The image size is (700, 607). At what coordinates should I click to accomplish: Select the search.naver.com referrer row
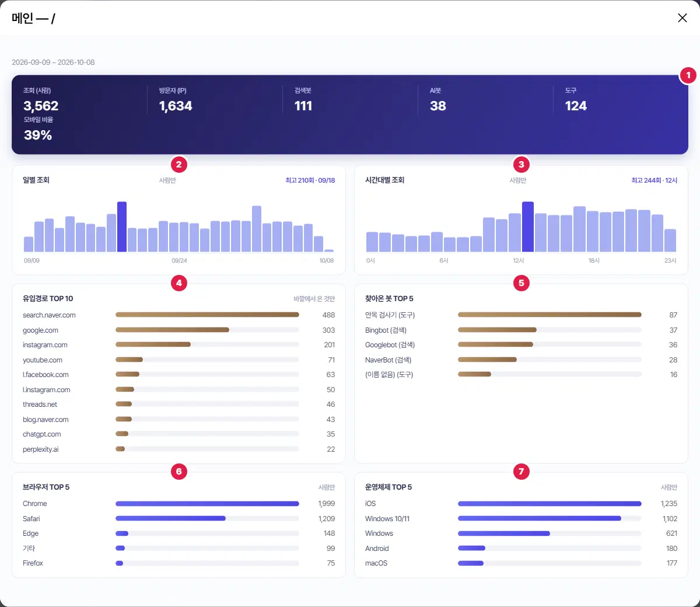[179, 315]
